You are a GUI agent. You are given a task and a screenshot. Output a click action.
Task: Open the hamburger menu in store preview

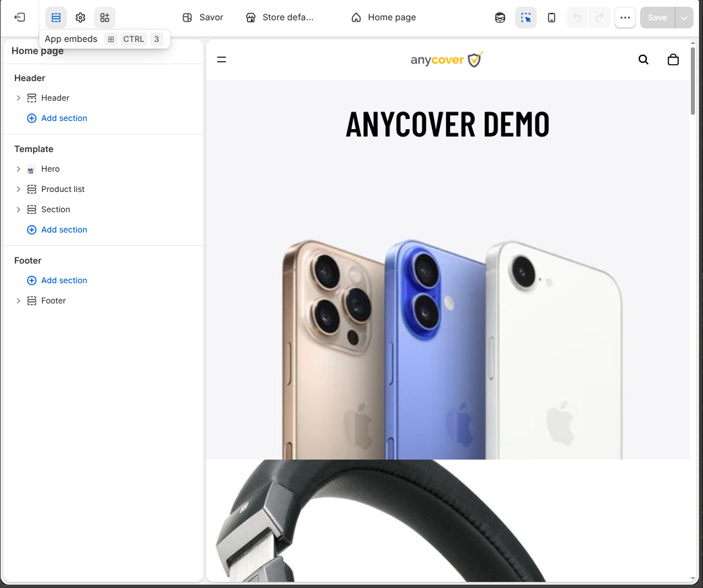click(x=222, y=59)
